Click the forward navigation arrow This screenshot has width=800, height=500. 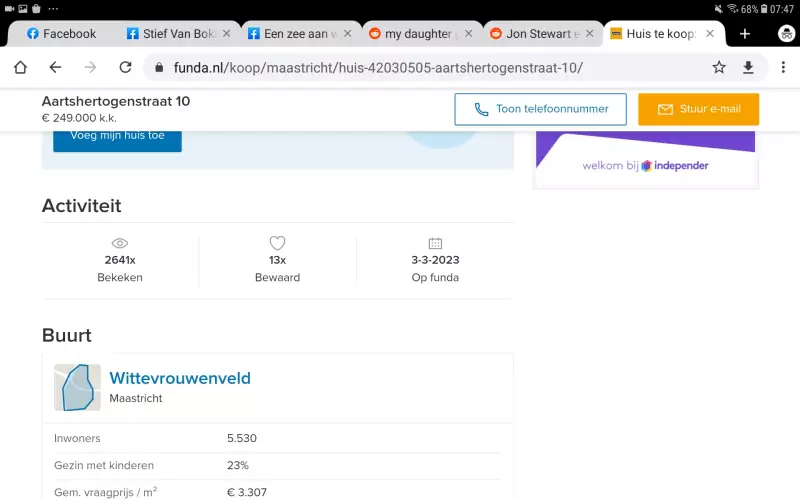(x=90, y=67)
